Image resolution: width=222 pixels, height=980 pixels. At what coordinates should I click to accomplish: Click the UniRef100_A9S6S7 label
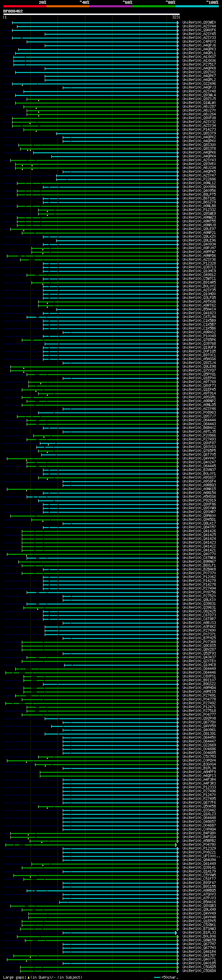199,477
